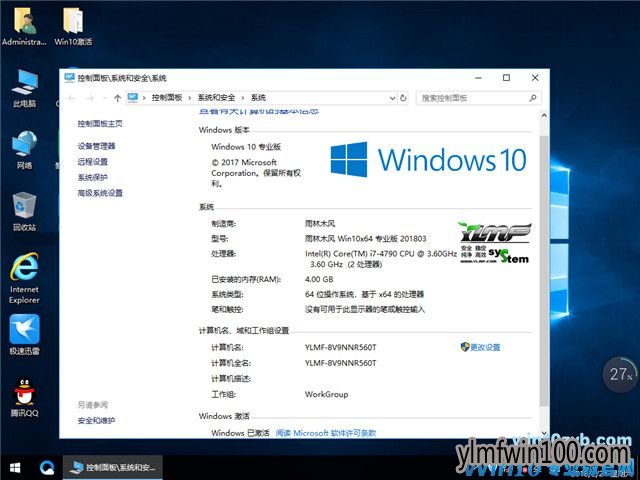The image size is (640, 480).
Task: Click the Windows 10 logo image
Action: [429, 160]
